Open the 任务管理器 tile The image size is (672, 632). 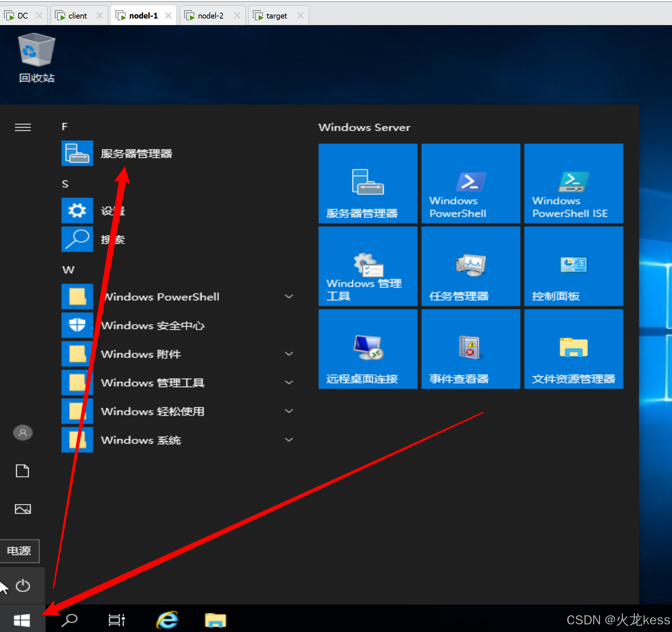click(x=471, y=266)
